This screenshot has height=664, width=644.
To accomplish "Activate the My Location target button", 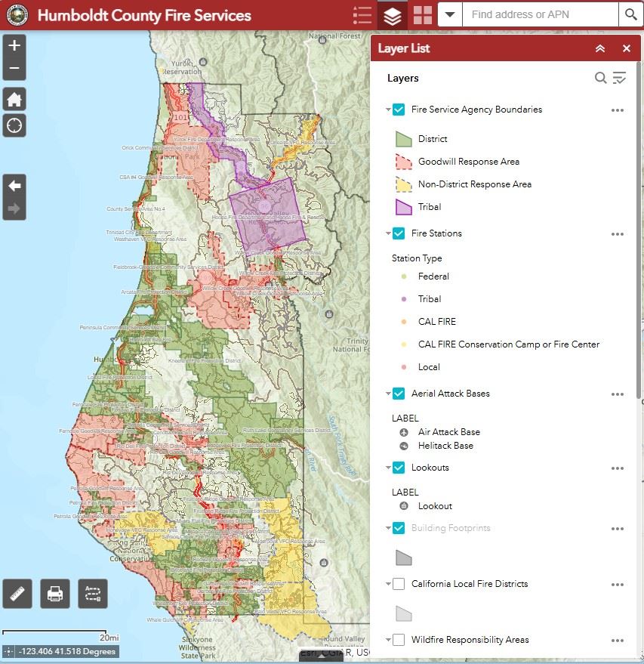I will coord(14,125).
